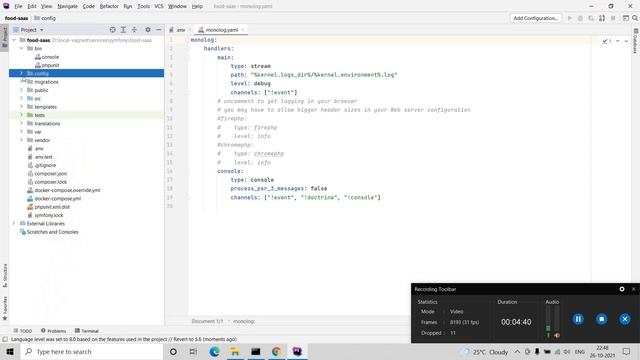Click the Run icon in toolbar
The height and width of the screenshot is (360, 640).
click(570, 18)
